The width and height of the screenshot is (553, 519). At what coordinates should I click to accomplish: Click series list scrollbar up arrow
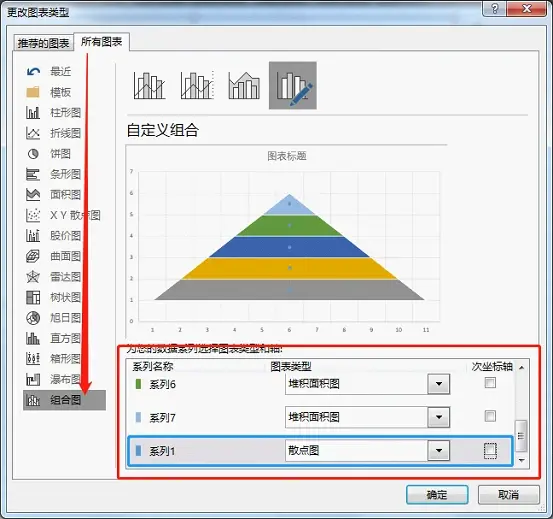coord(522,367)
